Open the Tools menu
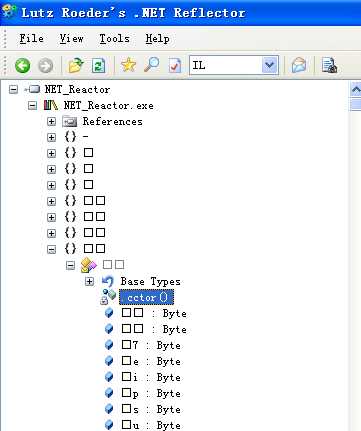 114,39
